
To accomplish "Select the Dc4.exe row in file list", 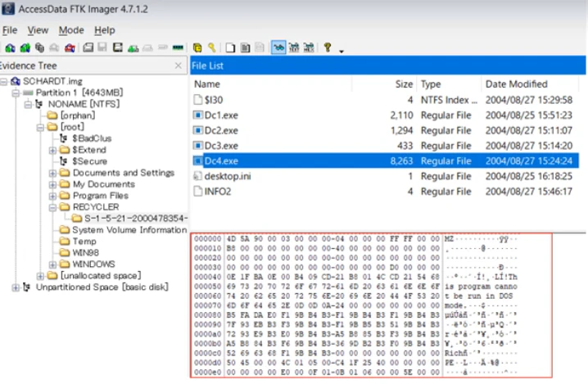I will (x=385, y=160).
